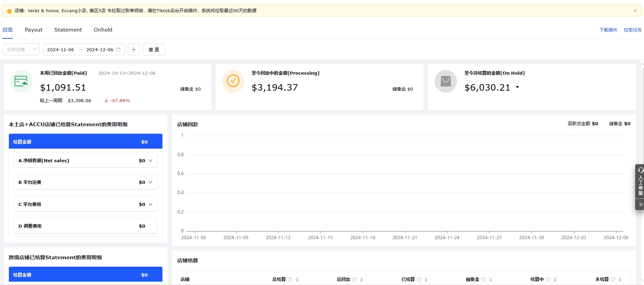Click the human customer service headset icon
This screenshot has height=285, width=644.
click(x=640, y=170)
